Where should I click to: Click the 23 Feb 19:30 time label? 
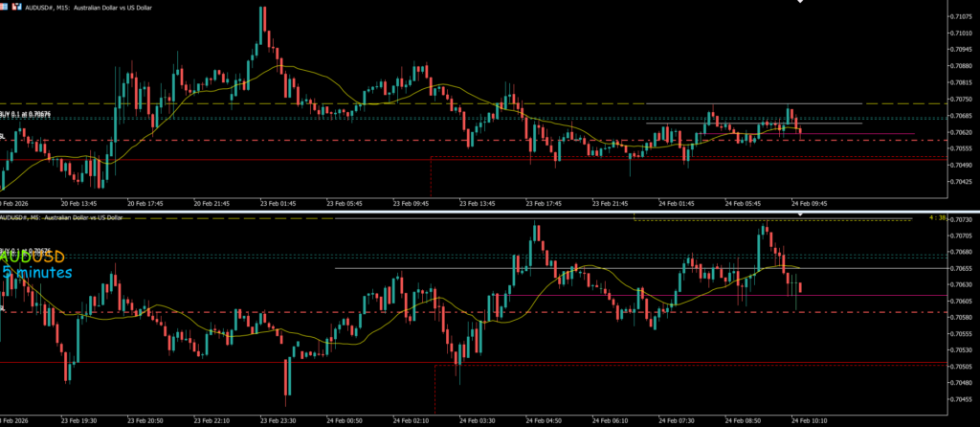(x=79, y=419)
